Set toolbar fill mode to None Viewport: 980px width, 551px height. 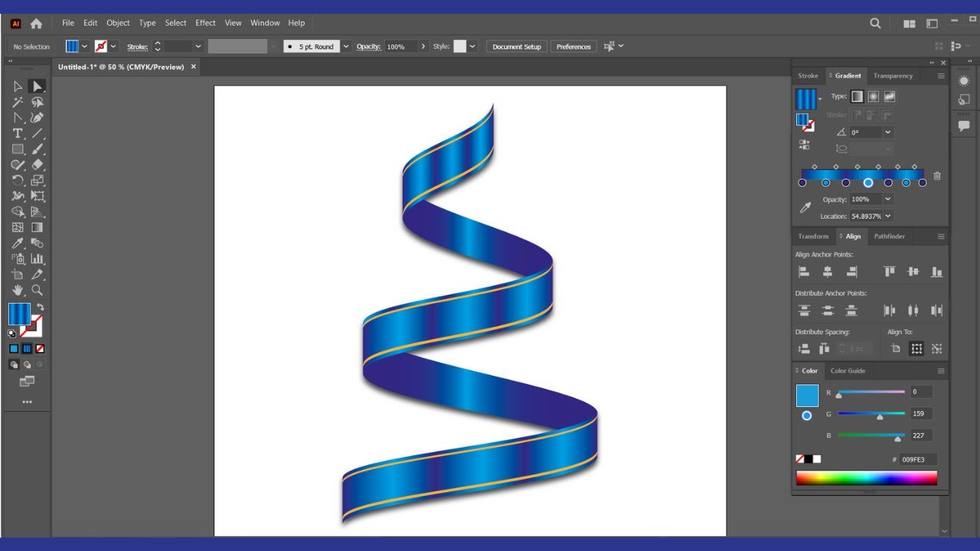click(x=40, y=348)
